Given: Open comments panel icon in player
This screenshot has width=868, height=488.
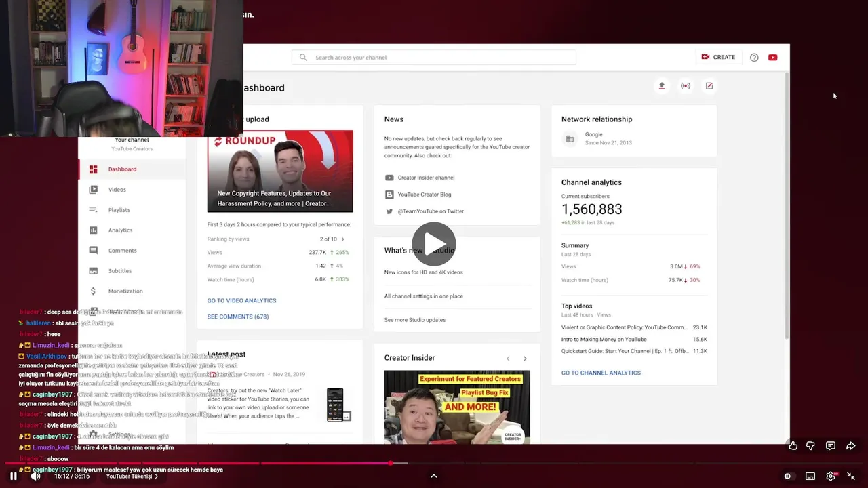Looking at the screenshot, I should [831, 445].
